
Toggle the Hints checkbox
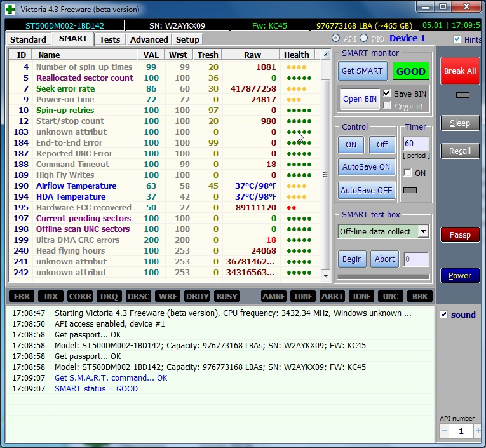[x=457, y=39]
